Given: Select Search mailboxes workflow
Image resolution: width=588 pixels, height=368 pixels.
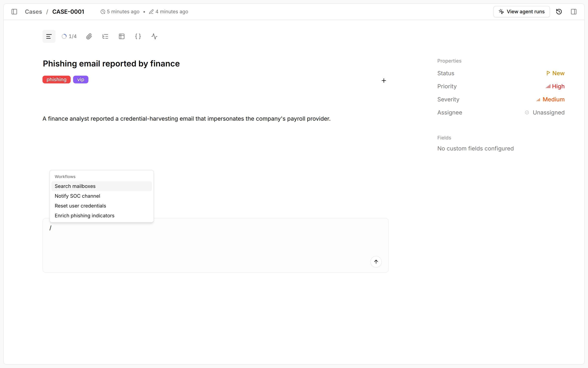Looking at the screenshot, I should (x=101, y=186).
